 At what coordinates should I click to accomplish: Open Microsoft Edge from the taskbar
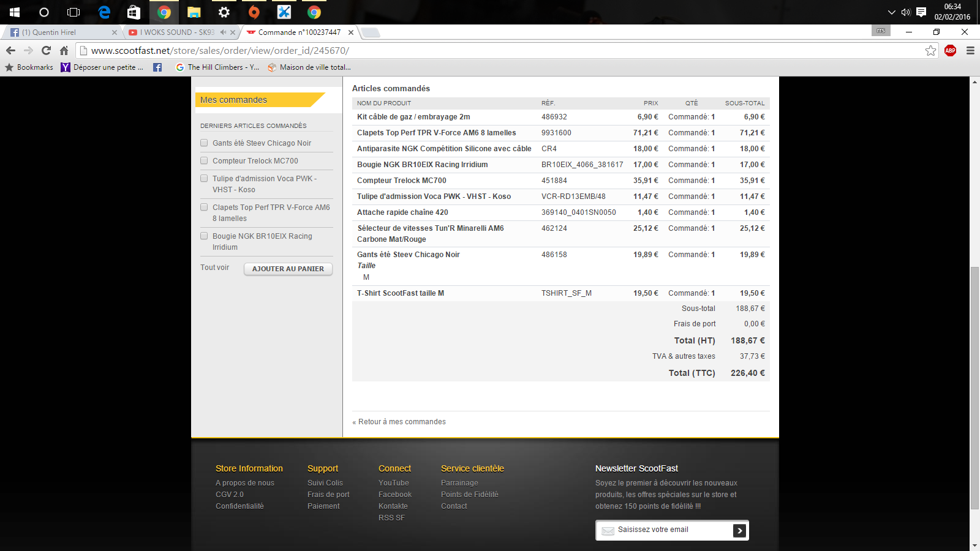click(104, 12)
